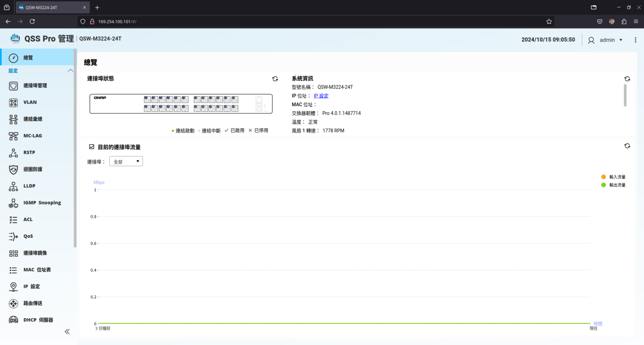The image size is (644, 345).
Task: Click the 連結彙總 link aggregation icon
Action: coord(13,119)
